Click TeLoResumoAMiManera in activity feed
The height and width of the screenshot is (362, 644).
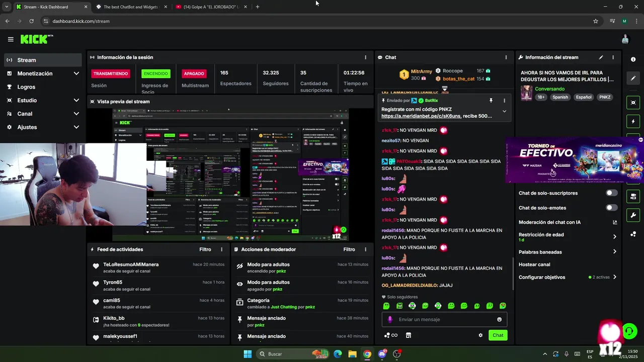pos(131,264)
